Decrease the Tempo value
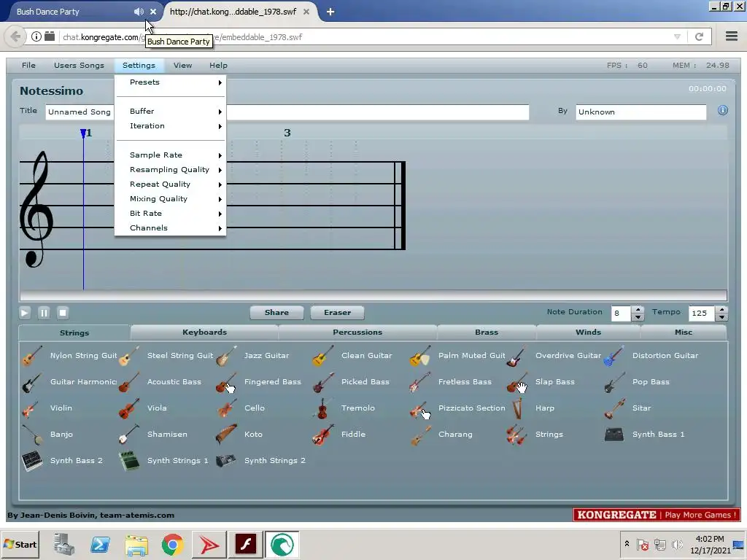Viewport: 747px width, 560px height. [722, 317]
